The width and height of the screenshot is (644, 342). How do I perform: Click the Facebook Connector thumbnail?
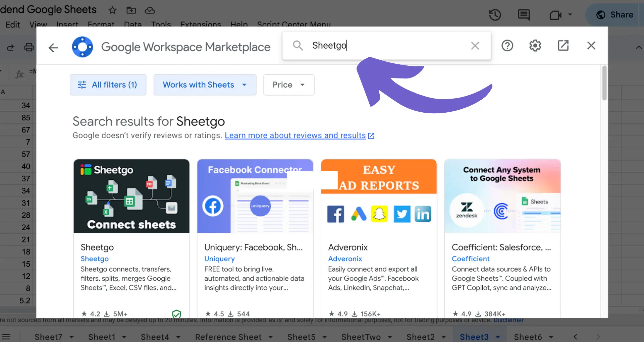click(255, 196)
